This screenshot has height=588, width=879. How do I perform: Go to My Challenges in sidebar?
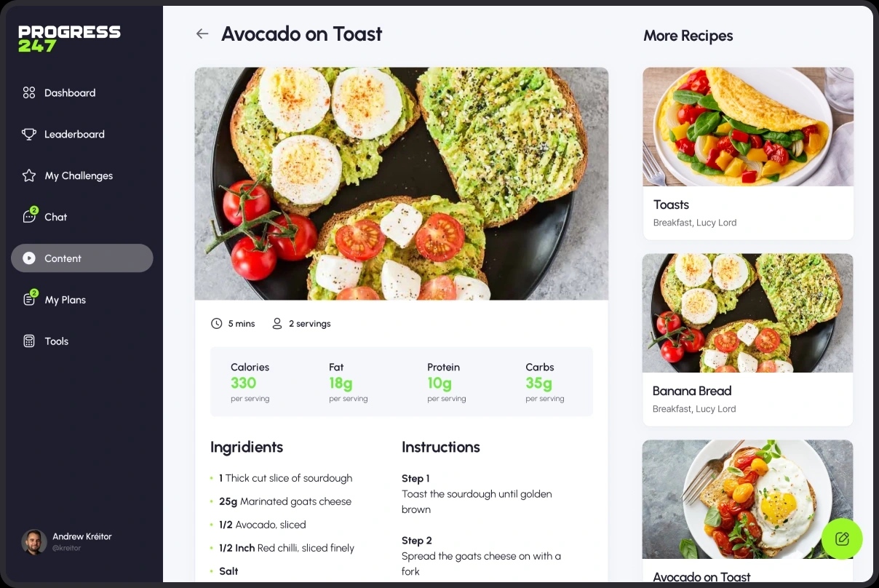point(79,175)
